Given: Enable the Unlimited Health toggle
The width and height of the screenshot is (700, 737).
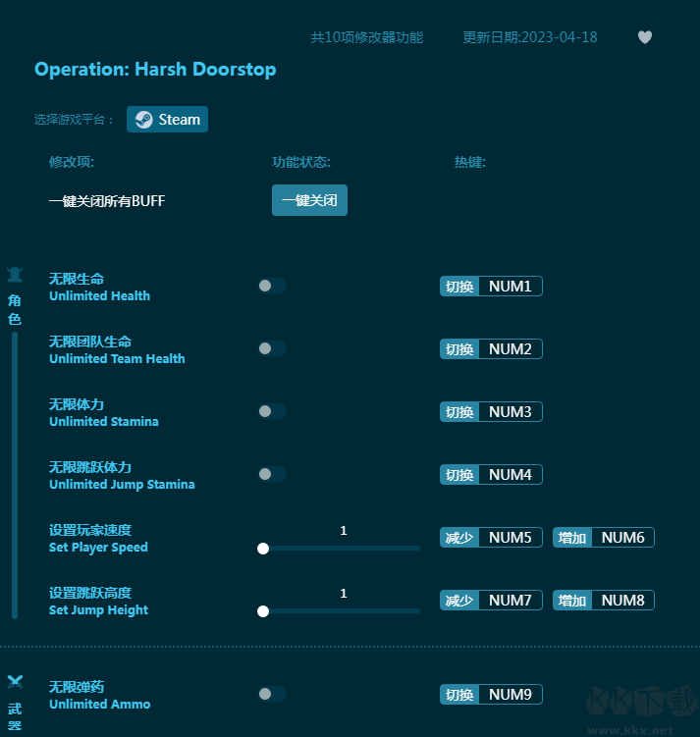Looking at the screenshot, I should (x=272, y=286).
